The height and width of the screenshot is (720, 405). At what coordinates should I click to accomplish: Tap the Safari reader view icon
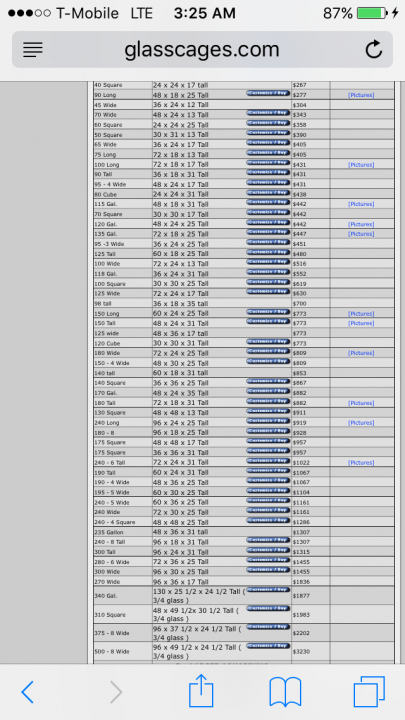click(x=33, y=50)
